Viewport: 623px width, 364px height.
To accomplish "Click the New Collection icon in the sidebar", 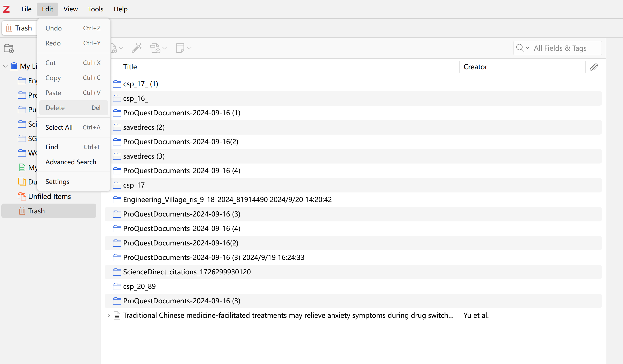I will click(9, 48).
